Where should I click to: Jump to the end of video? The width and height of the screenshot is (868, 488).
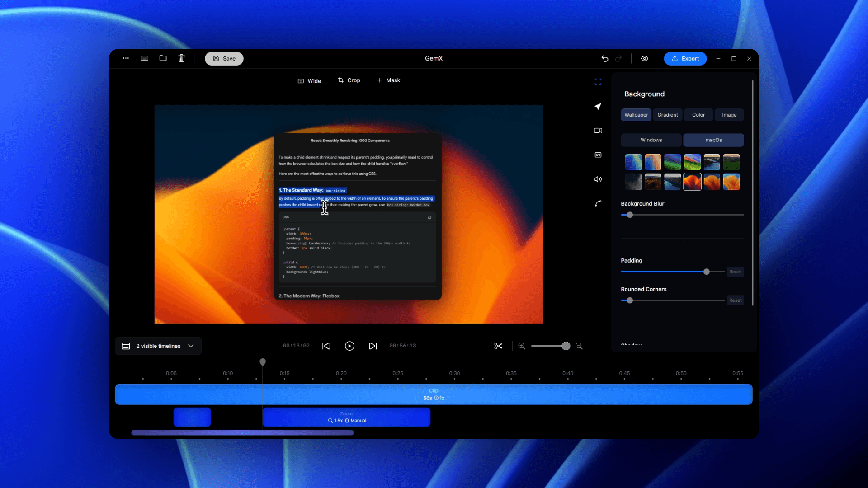373,346
